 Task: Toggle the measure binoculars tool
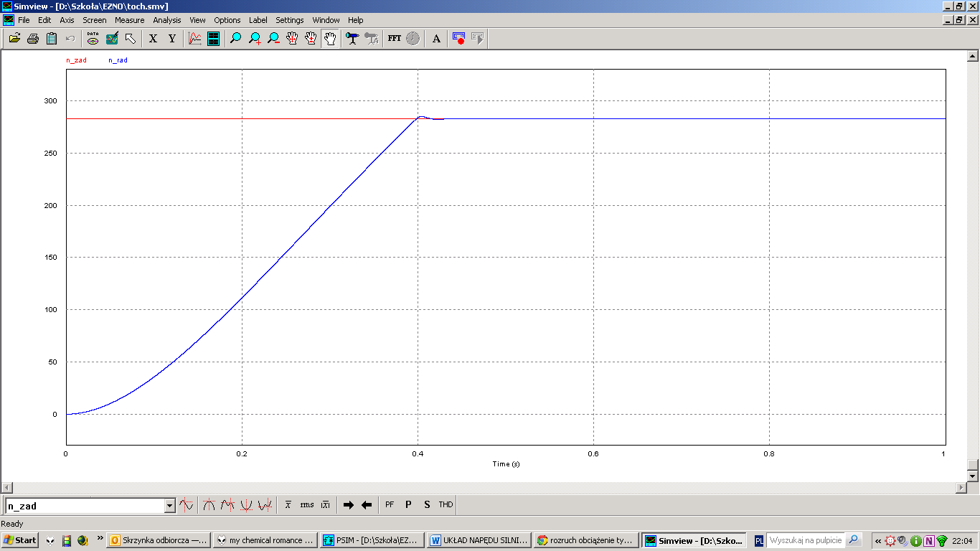point(352,39)
